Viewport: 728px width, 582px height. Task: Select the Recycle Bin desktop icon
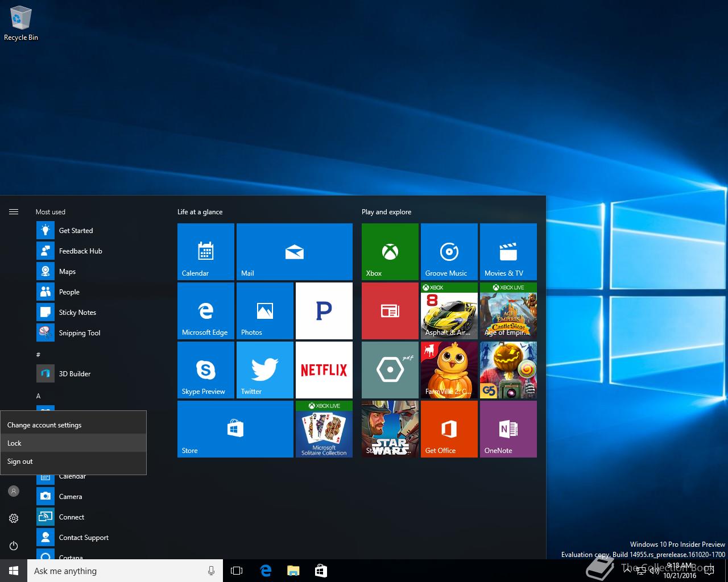click(x=21, y=24)
